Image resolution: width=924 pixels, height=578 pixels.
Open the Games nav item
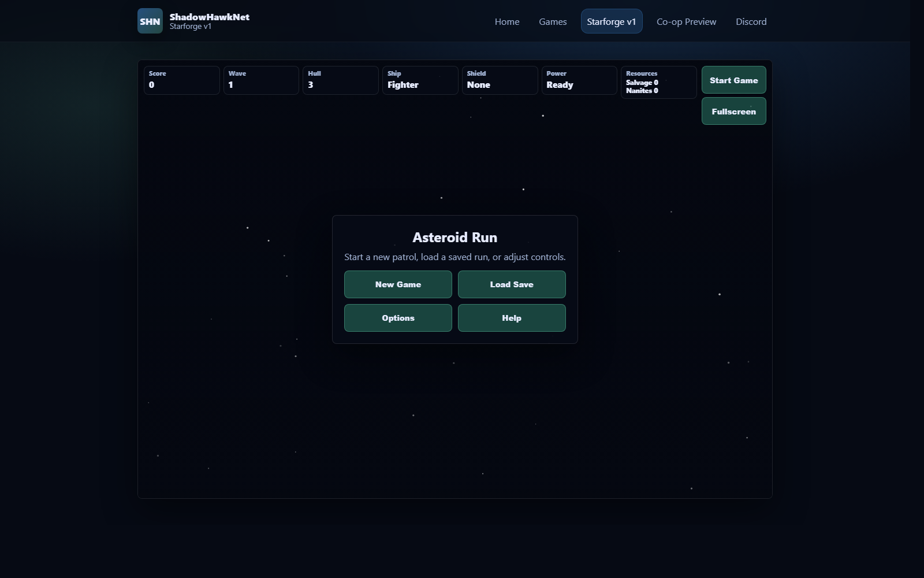(x=553, y=21)
